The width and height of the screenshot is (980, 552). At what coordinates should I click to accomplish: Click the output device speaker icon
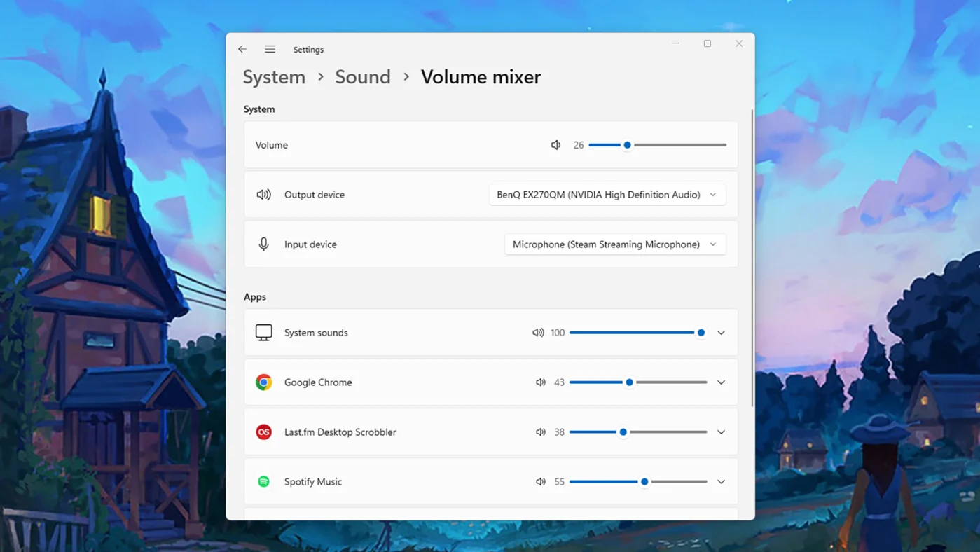coord(263,195)
